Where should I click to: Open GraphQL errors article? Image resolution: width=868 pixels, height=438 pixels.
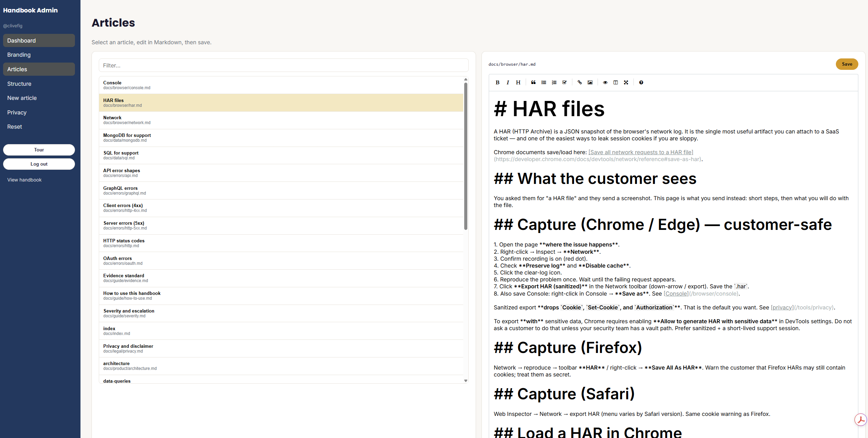281,190
